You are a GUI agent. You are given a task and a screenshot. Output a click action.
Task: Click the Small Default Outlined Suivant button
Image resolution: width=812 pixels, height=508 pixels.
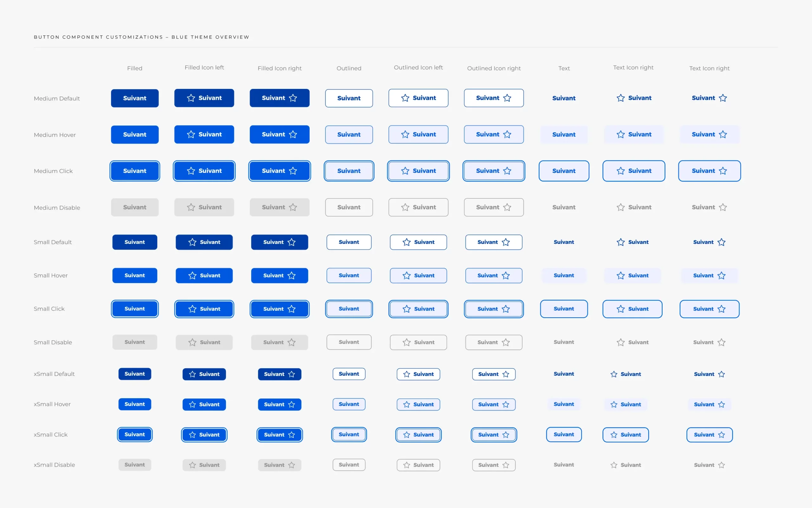(349, 242)
